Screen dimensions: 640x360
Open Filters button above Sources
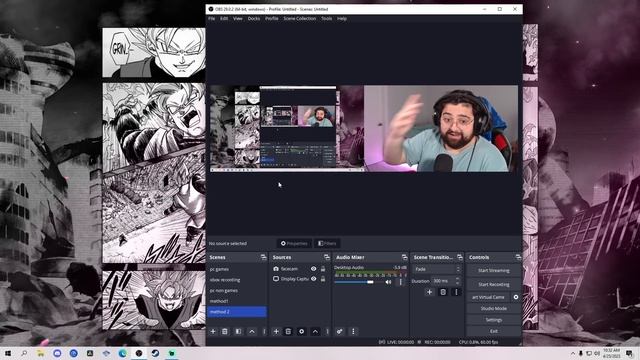coord(327,243)
